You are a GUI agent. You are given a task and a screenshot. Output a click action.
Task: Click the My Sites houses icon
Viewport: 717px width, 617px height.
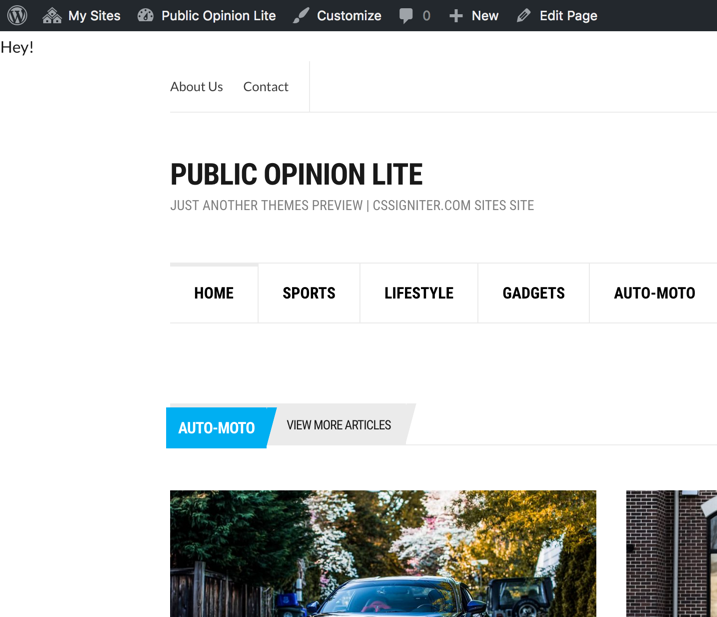(52, 16)
